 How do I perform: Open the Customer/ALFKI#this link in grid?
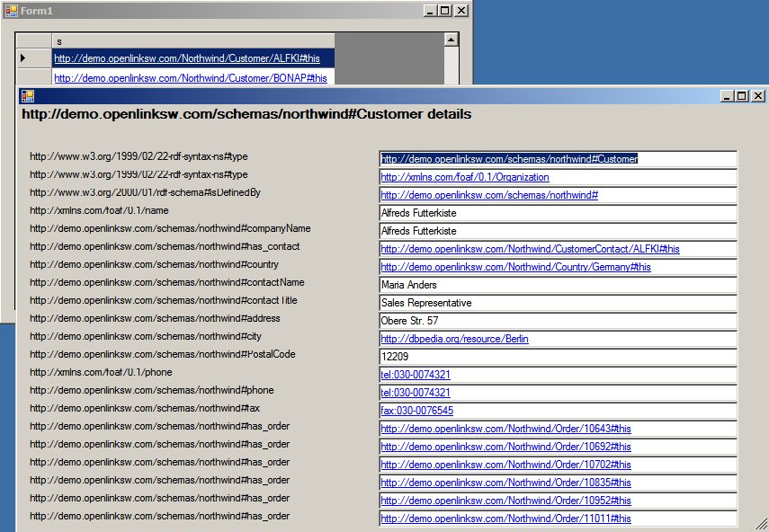[x=186, y=58]
